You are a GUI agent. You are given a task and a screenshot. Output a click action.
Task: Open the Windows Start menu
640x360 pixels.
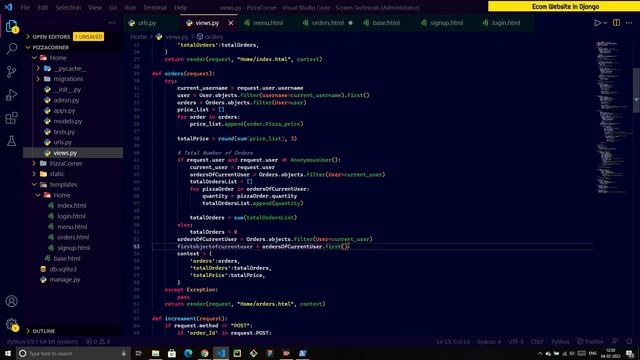click(x=8, y=353)
